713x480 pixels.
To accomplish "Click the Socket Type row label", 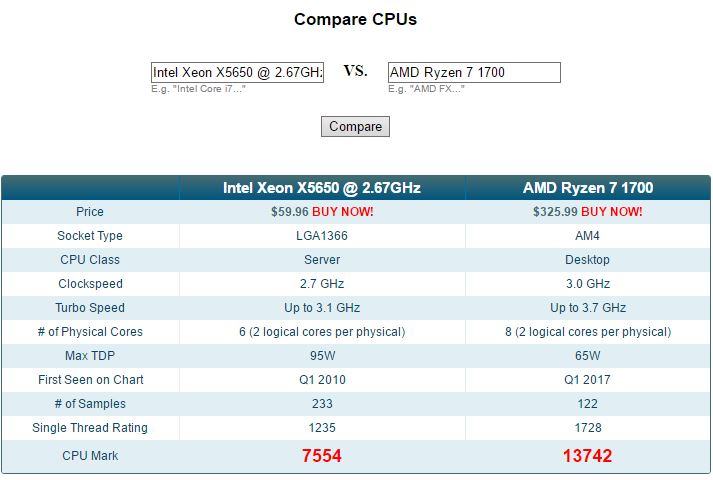I will 90,236.
